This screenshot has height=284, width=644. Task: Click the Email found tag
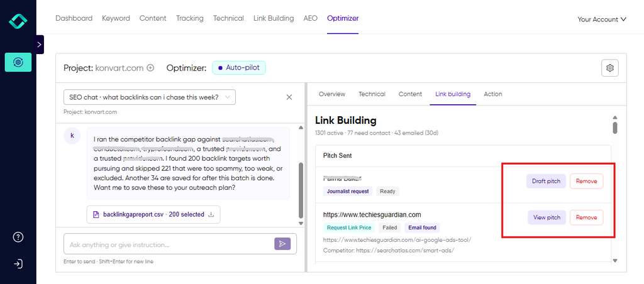coord(422,227)
